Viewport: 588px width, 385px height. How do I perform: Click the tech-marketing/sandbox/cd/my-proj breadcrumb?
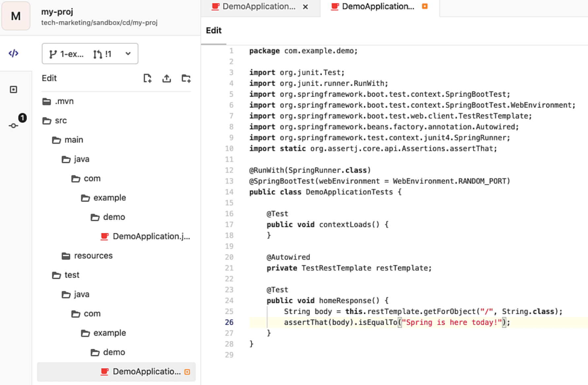[x=99, y=23]
